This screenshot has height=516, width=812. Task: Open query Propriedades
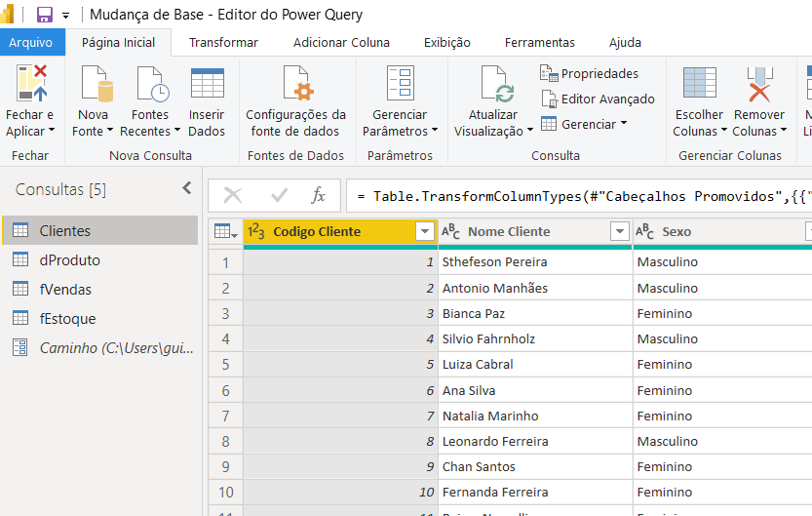point(590,73)
